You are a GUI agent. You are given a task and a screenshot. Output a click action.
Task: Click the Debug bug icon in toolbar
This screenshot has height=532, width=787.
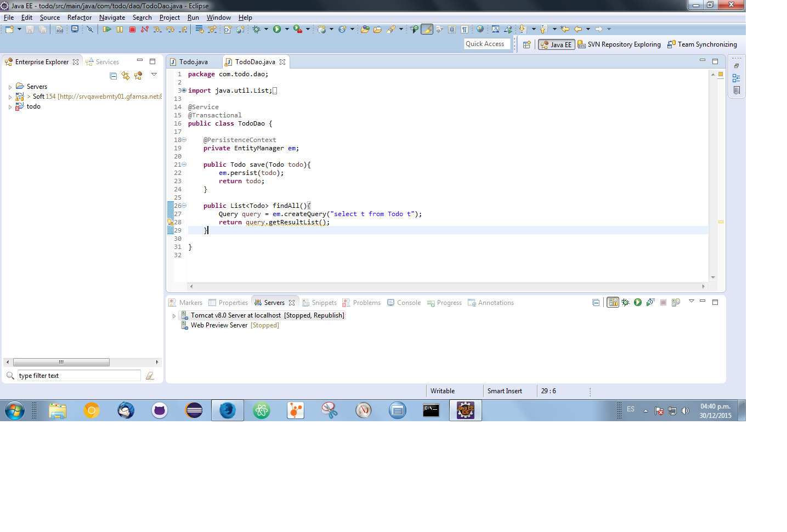click(256, 29)
